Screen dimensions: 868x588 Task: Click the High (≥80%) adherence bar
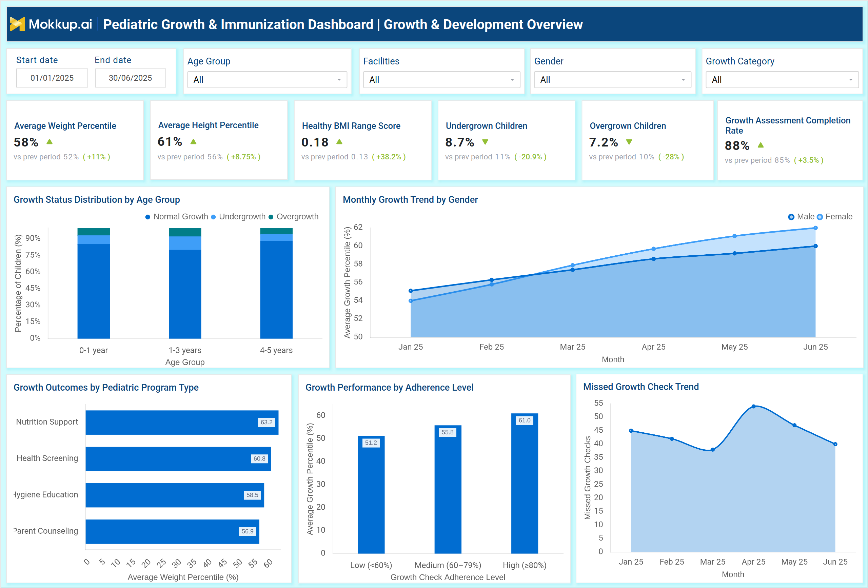525,484
